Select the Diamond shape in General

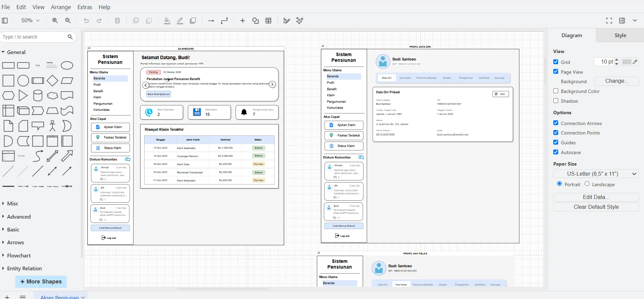(x=52, y=80)
